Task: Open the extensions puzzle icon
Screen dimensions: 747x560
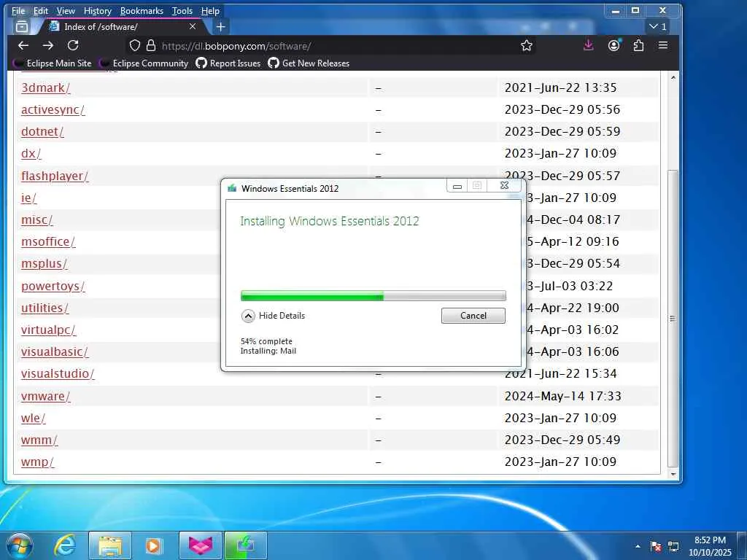Action: click(x=638, y=46)
